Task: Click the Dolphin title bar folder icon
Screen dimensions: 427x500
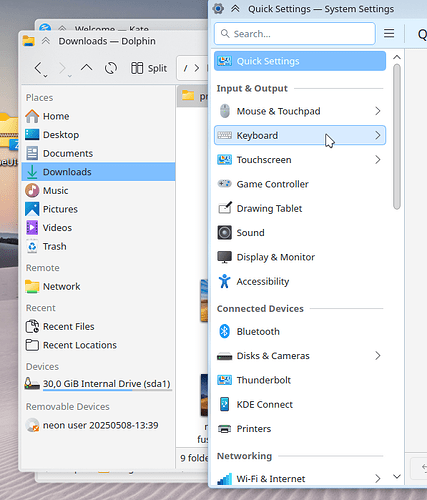Action: pyautogui.click(x=29, y=41)
